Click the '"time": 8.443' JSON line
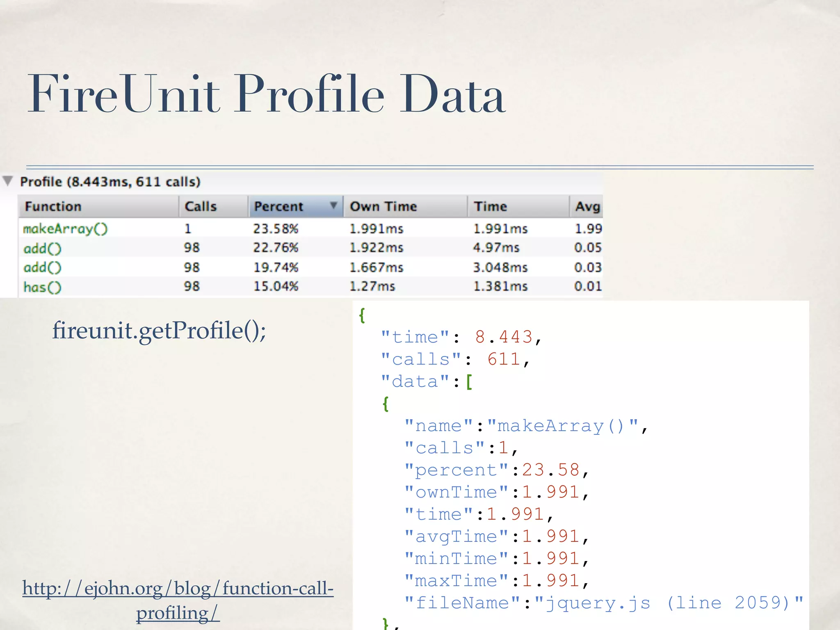The image size is (840, 630). 462,337
